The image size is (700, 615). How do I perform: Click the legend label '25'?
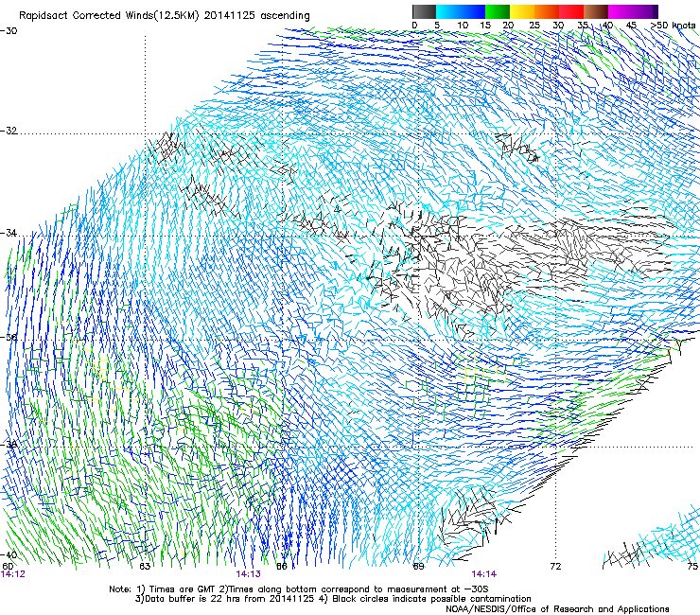pos(534,25)
